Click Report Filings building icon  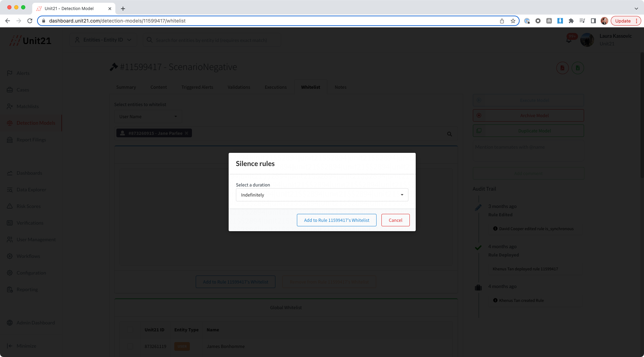10,140
